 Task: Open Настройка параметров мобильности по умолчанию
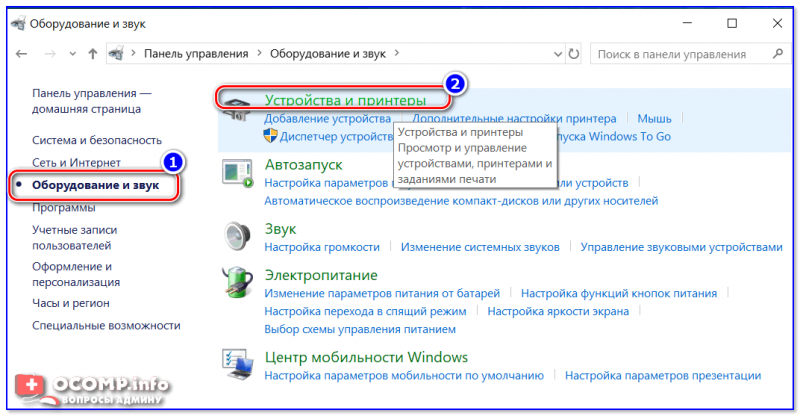click(x=404, y=376)
